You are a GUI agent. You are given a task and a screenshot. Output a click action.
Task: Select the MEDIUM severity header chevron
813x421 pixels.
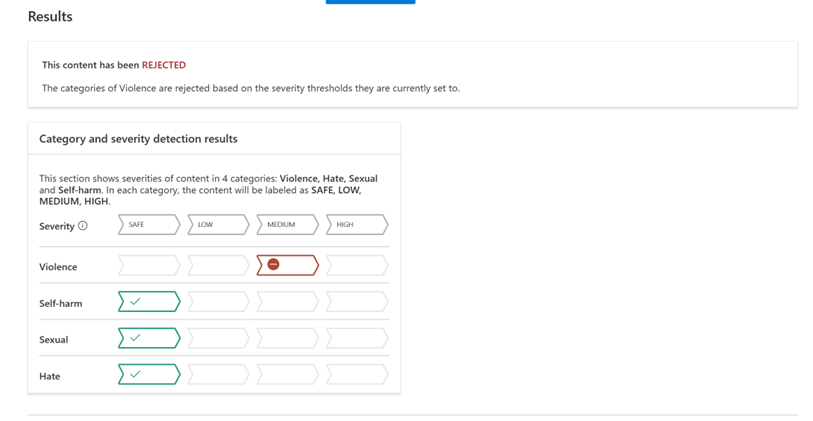288,224
